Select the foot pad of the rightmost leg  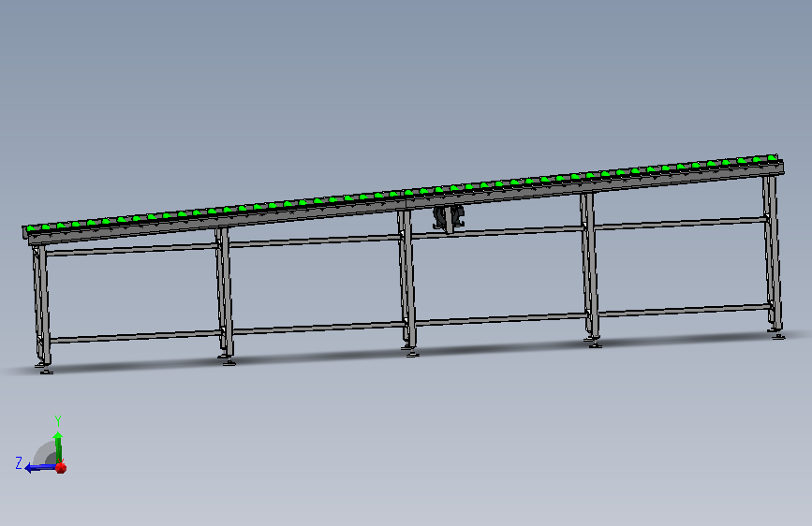click(778, 337)
